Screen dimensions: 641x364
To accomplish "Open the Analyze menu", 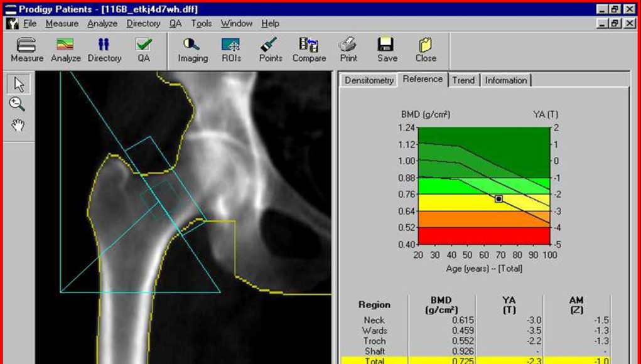I will 102,24.
